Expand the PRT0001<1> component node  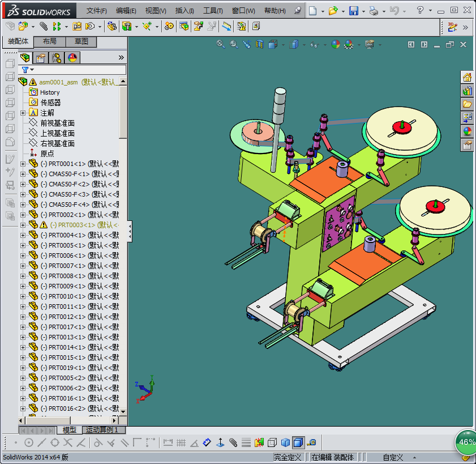point(23,164)
